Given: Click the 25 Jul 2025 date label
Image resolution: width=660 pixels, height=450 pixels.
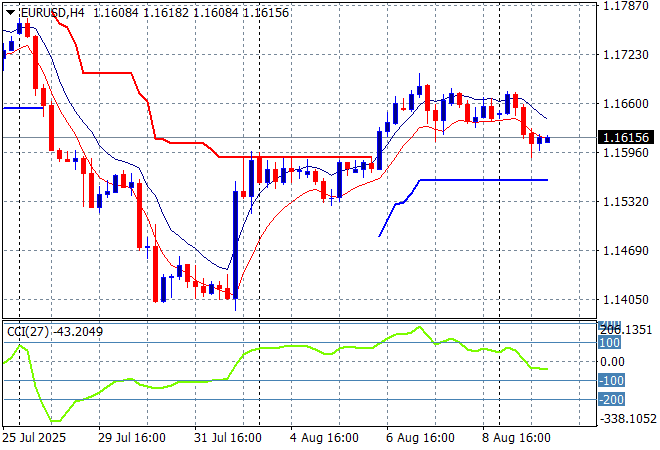Looking at the screenshot, I should (34, 438).
